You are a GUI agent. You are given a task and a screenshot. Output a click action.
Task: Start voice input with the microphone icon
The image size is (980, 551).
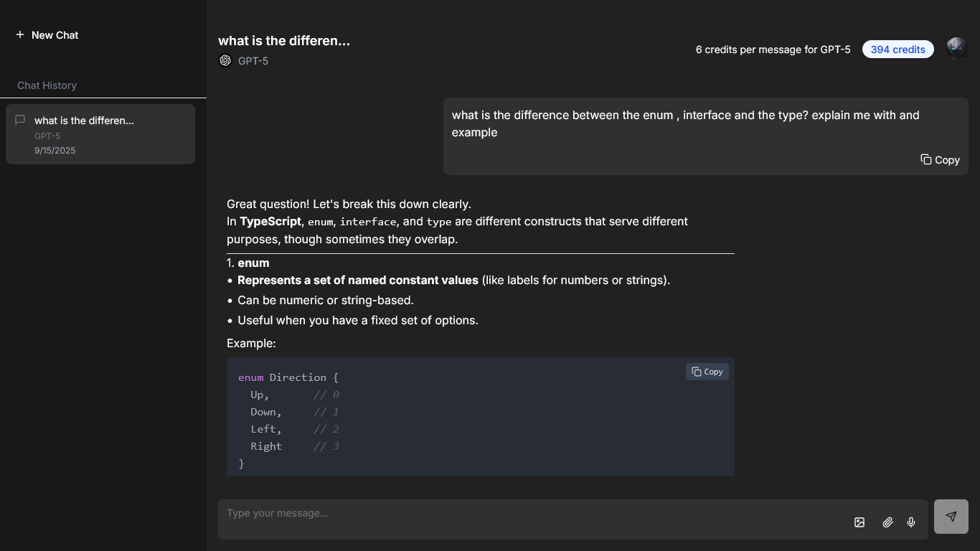[911, 522]
